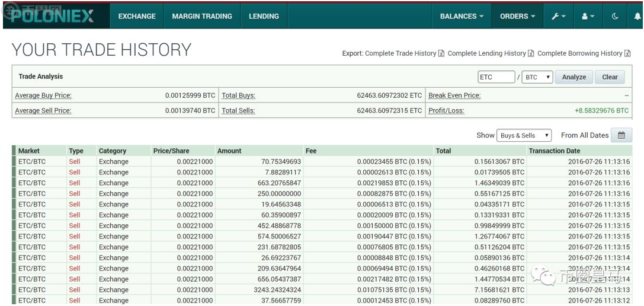This screenshot has height=306, width=644.
Task: Open the user account menu
Action: tap(588, 16)
